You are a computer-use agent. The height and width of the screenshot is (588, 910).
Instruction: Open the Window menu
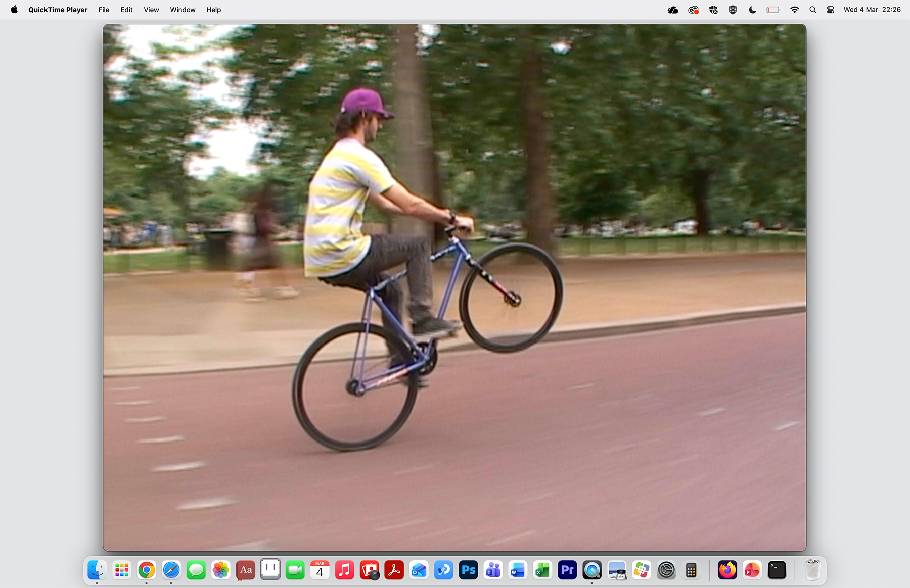tap(183, 10)
